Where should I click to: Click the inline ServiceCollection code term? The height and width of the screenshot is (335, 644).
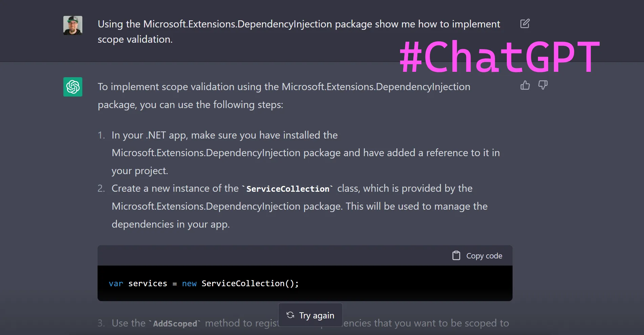click(288, 189)
